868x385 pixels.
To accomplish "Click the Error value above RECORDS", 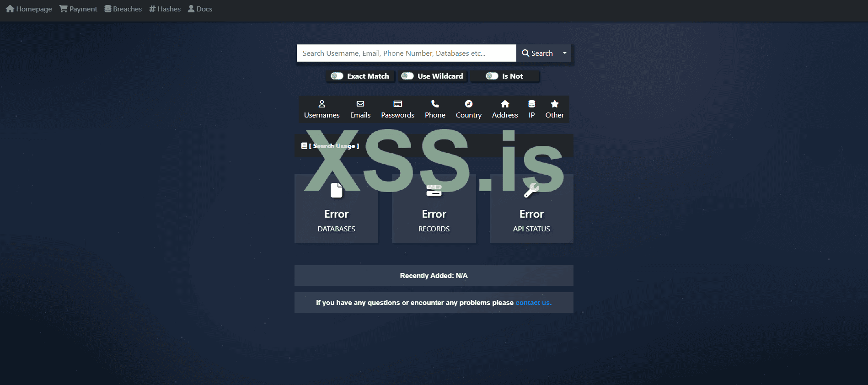I will click(x=434, y=214).
